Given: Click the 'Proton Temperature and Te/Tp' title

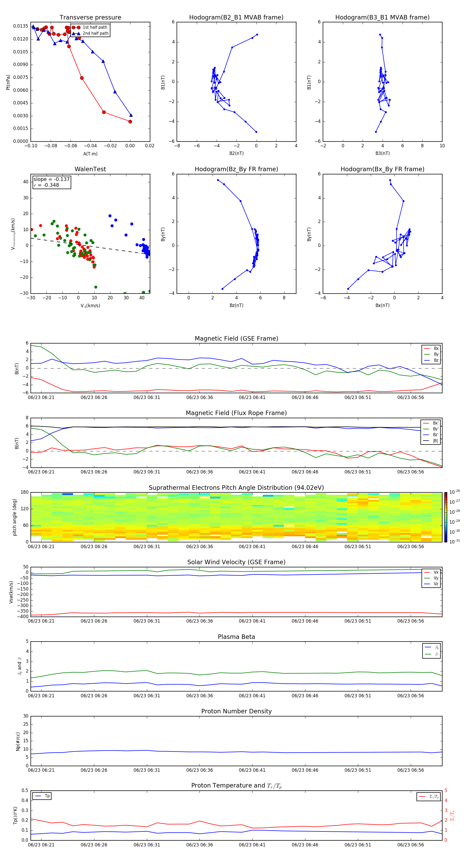Looking at the screenshot, I should click(x=236, y=786).
